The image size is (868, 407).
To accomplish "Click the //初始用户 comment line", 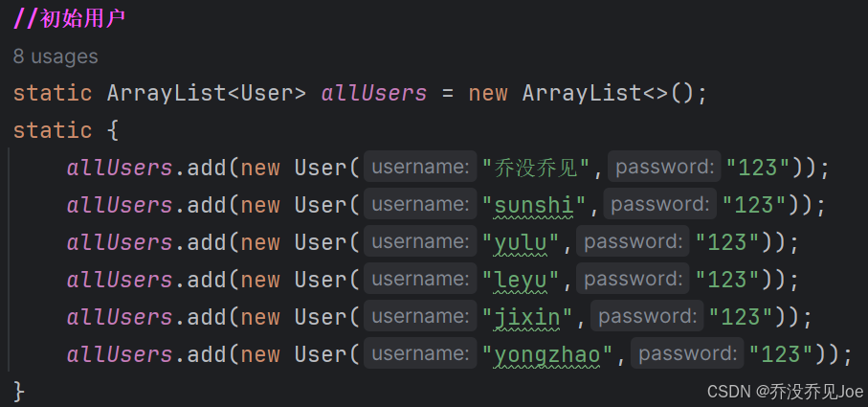I will point(69,19).
